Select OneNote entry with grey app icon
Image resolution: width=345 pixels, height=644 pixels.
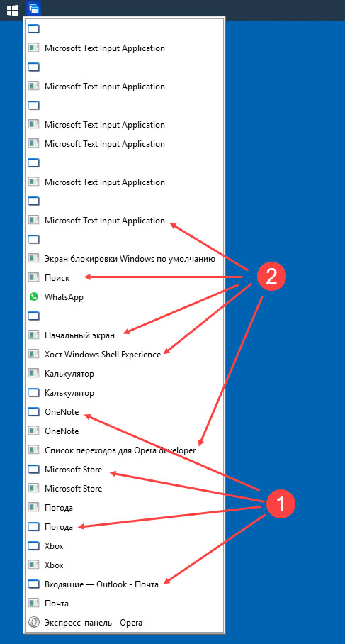(x=124, y=431)
